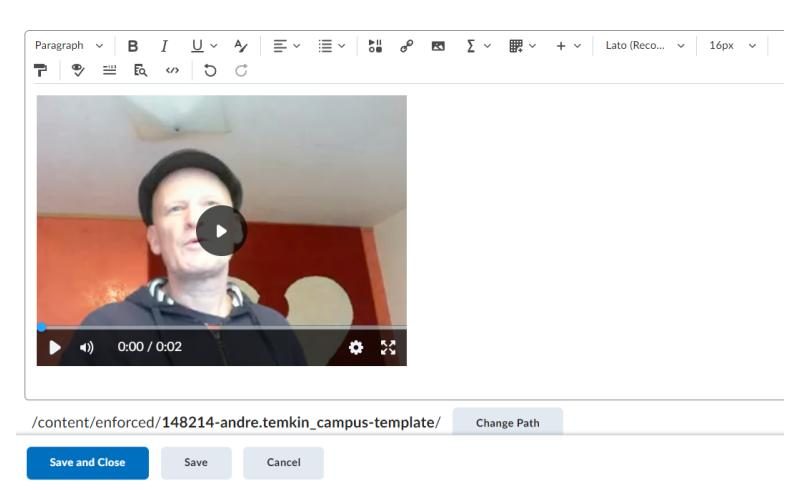
Task: Click the undo icon
Action: pyautogui.click(x=210, y=71)
